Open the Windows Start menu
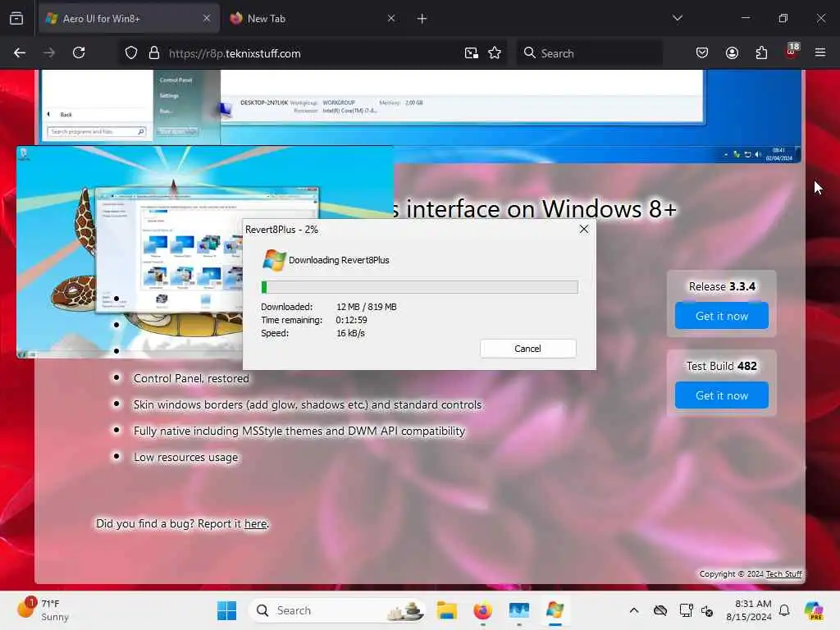 pos(227,610)
